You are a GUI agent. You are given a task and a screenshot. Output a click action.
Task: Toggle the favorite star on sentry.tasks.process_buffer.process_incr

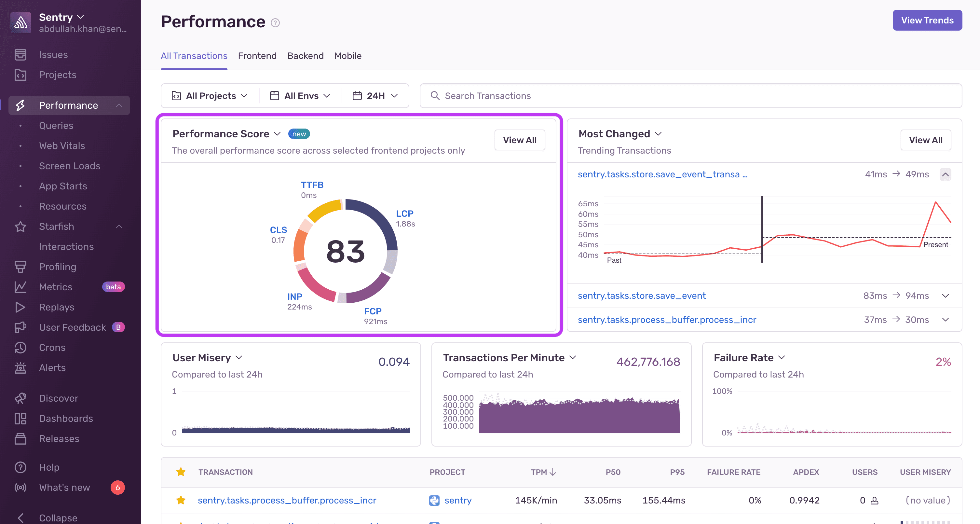[181, 501]
